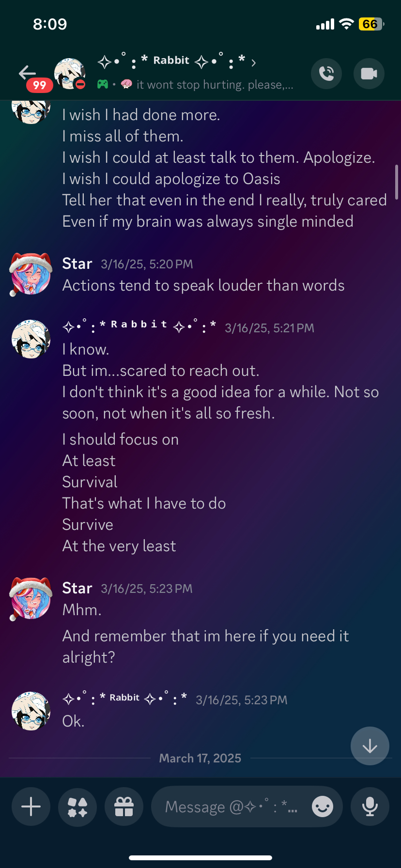Open the gift icon
The width and height of the screenshot is (401, 868).
coord(124,807)
